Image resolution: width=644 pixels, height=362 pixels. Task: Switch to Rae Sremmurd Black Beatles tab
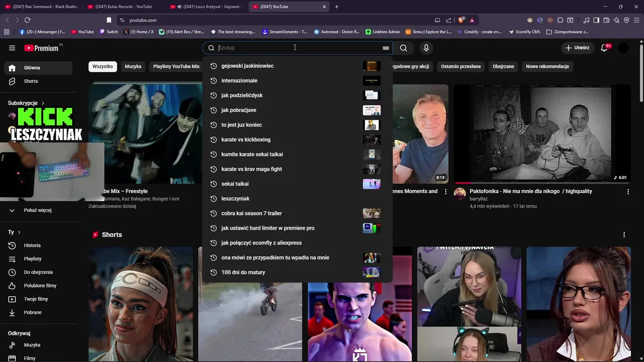tap(41, 7)
